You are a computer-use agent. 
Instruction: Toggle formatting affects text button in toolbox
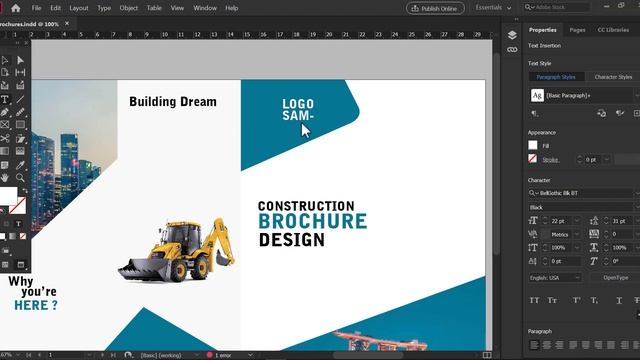coord(18,224)
